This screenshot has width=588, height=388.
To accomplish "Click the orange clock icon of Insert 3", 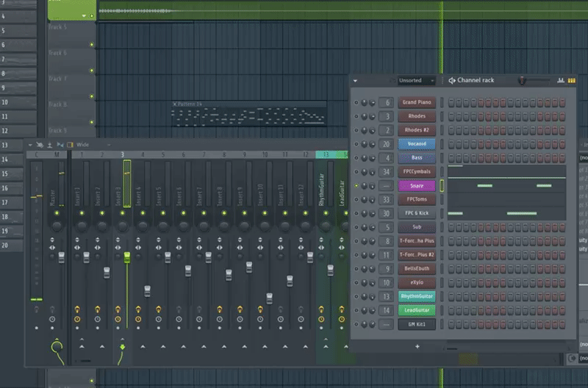I will (x=118, y=320).
